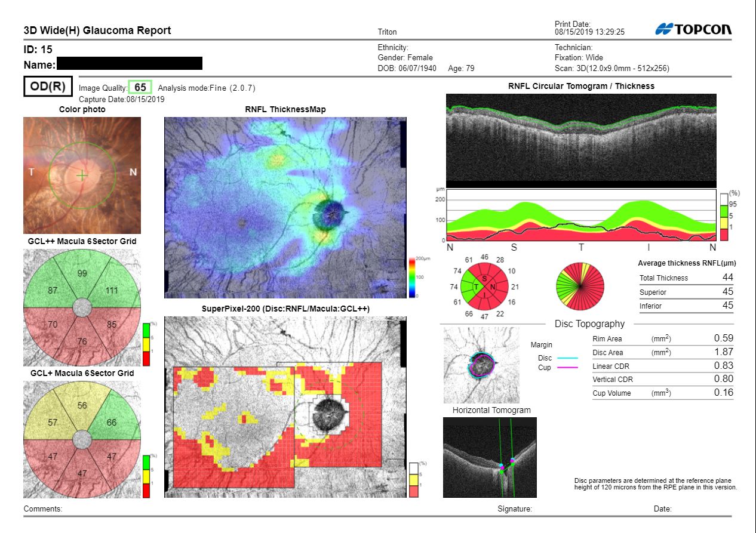The width and height of the screenshot is (756, 533).
Task: Click the four-quadrant RNFL sector chart center
Action: tap(485, 287)
